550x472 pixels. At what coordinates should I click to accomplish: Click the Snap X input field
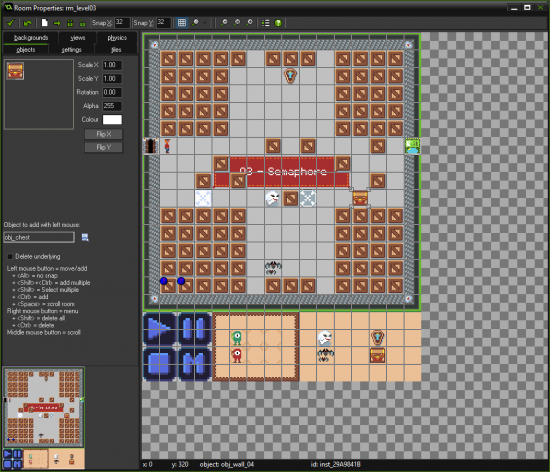(x=122, y=23)
